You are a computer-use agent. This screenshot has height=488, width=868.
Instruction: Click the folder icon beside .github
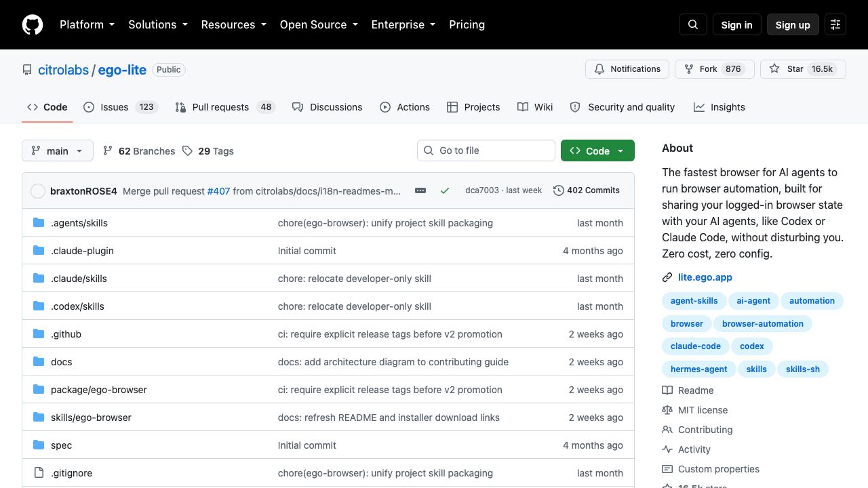[39, 334]
